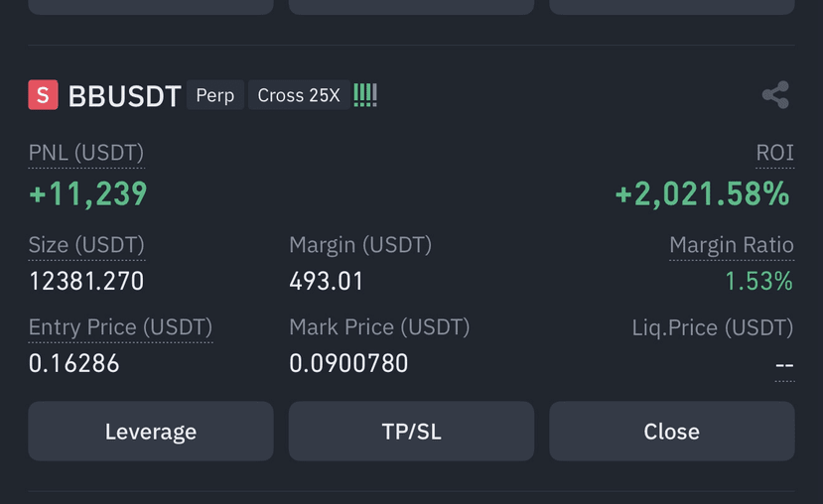The image size is (823, 504).
Task: Close the BBUSDT position
Action: tap(672, 432)
